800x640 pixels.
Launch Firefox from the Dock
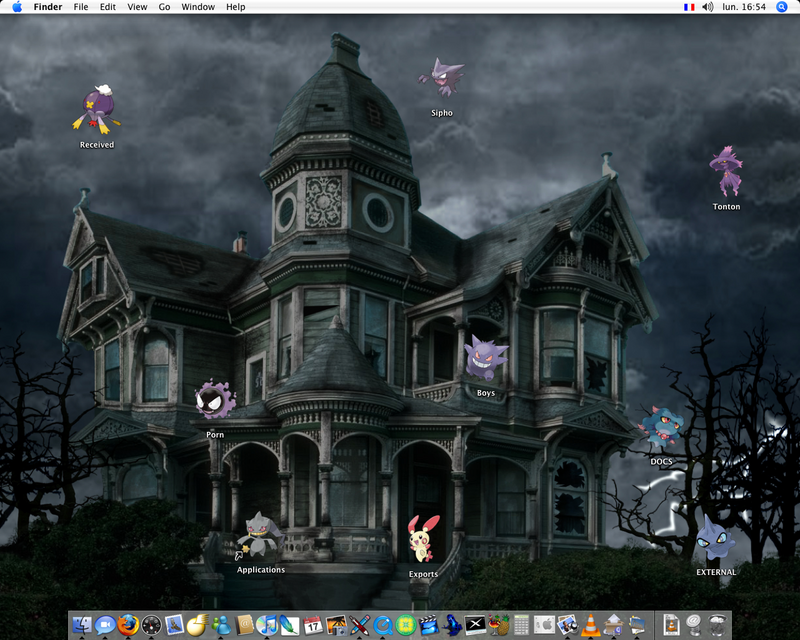point(128,625)
